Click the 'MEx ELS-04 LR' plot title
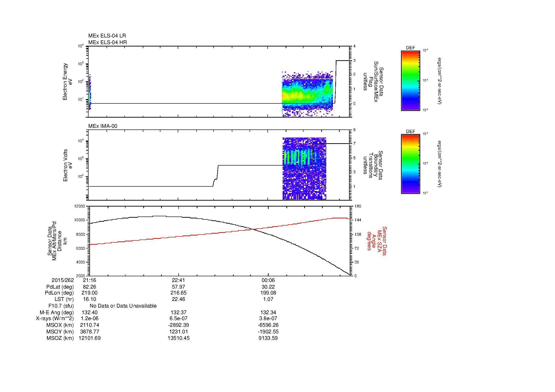Viewport: 555px width, 392px height. click(x=107, y=36)
